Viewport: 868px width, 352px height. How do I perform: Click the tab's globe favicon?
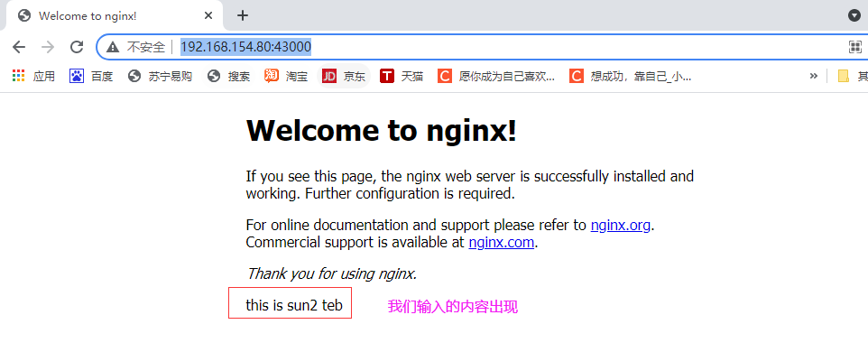click(x=23, y=15)
